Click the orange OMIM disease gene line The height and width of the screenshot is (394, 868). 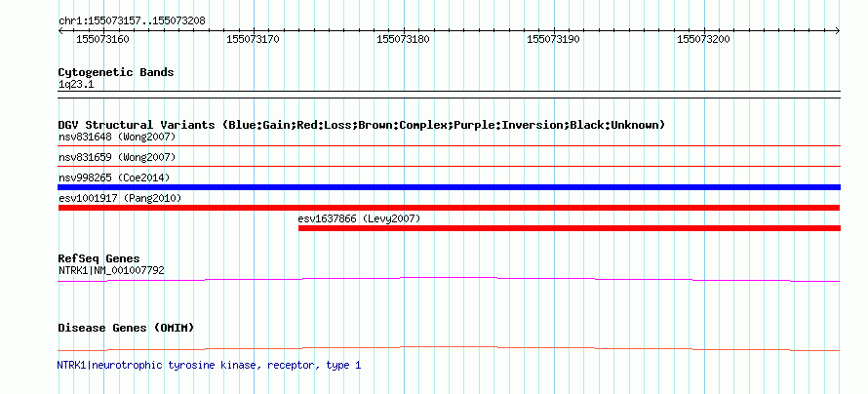450,348
